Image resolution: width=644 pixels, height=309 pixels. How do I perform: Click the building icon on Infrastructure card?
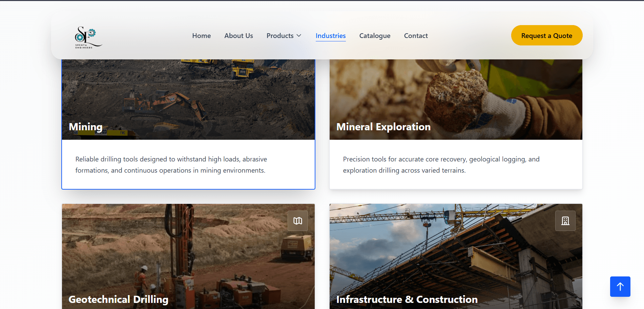[x=565, y=221]
